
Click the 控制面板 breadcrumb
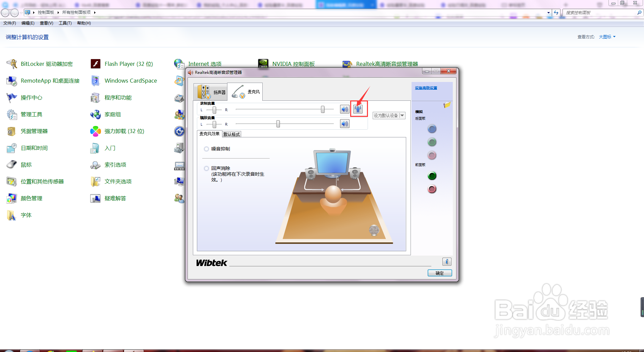(46, 12)
